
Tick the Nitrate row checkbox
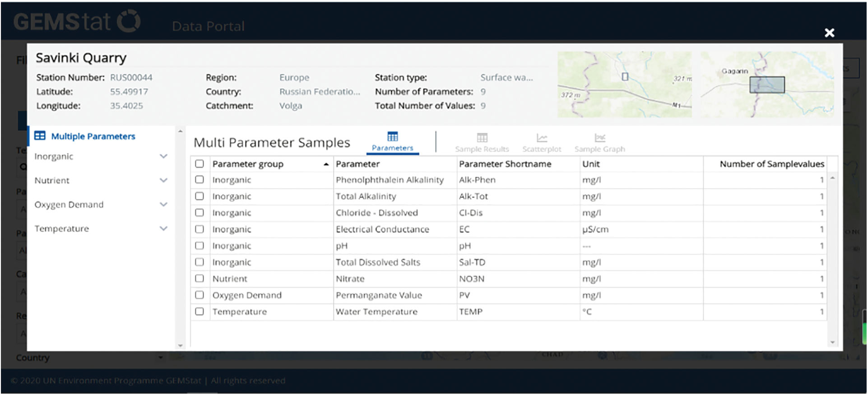point(200,279)
